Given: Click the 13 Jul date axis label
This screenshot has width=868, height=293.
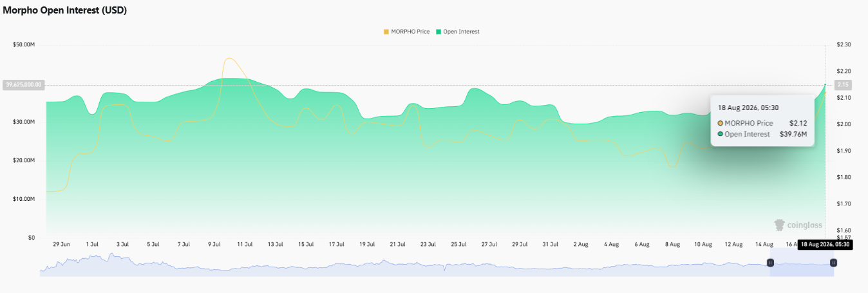Looking at the screenshot, I should click(x=275, y=245).
